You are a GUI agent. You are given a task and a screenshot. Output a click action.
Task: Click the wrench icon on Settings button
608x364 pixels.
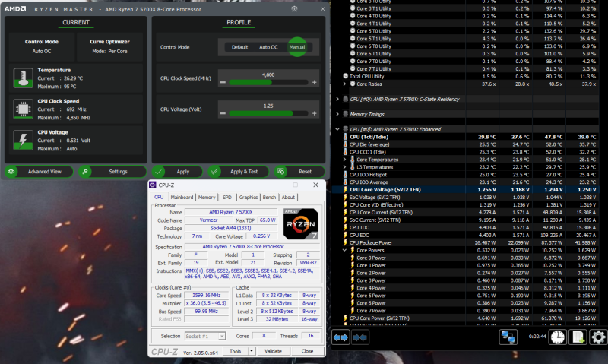pyautogui.click(x=85, y=171)
